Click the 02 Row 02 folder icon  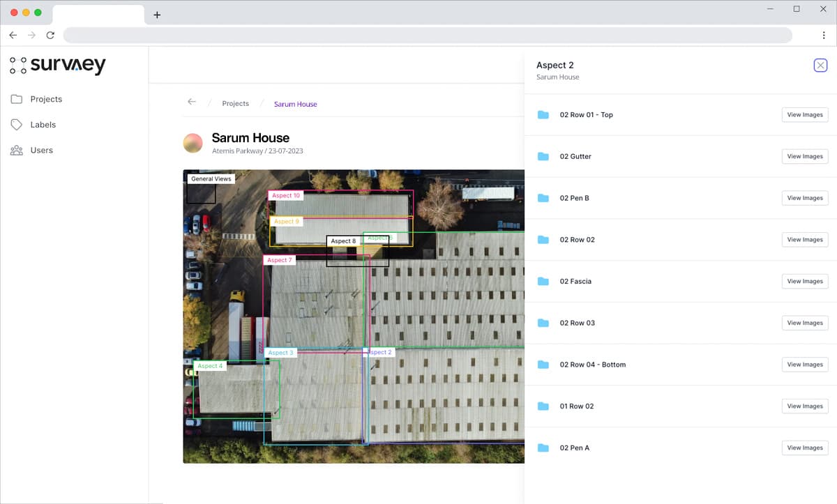(543, 240)
